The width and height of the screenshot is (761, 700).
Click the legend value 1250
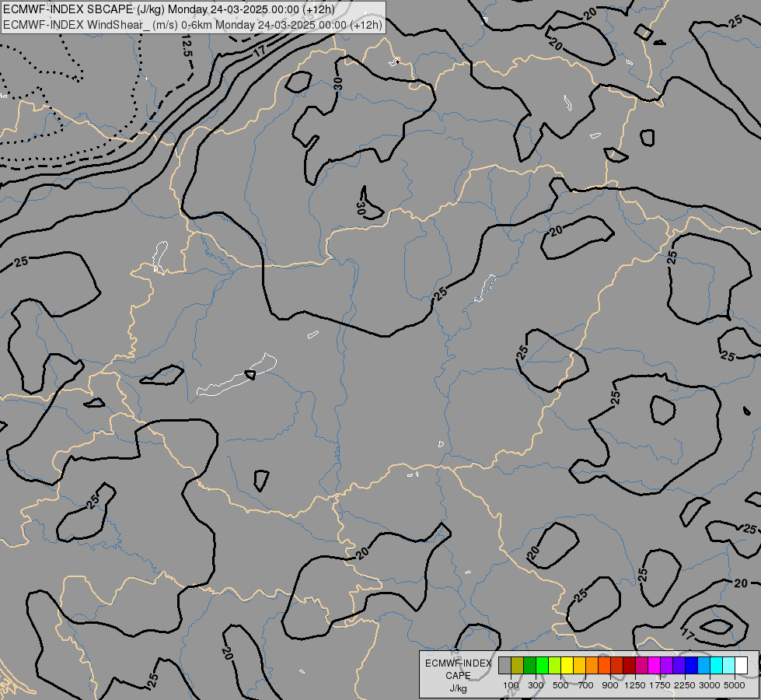pyautogui.click(x=635, y=685)
